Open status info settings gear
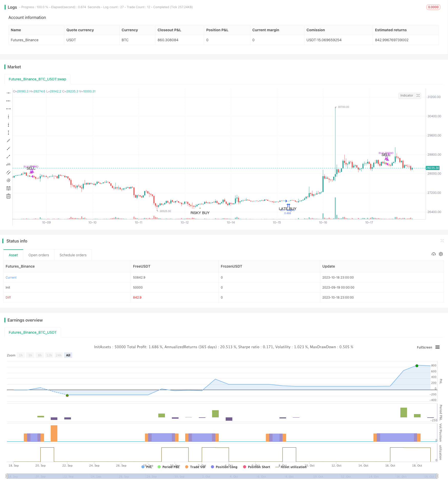 click(x=441, y=254)
